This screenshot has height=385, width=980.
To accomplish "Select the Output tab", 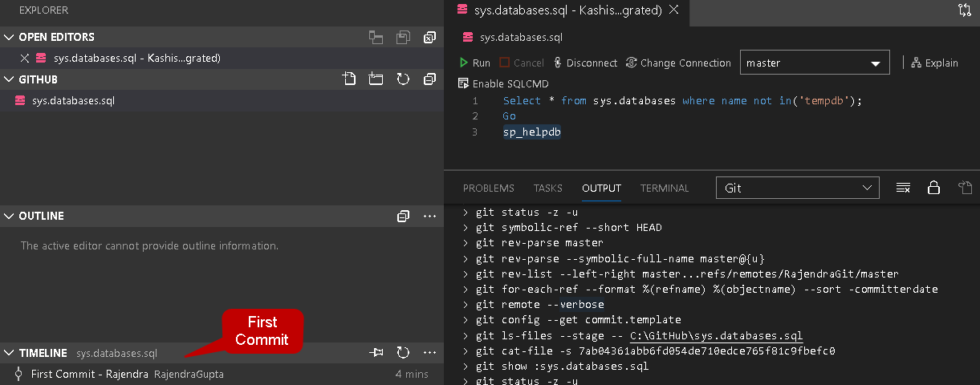I will coord(602,188).
